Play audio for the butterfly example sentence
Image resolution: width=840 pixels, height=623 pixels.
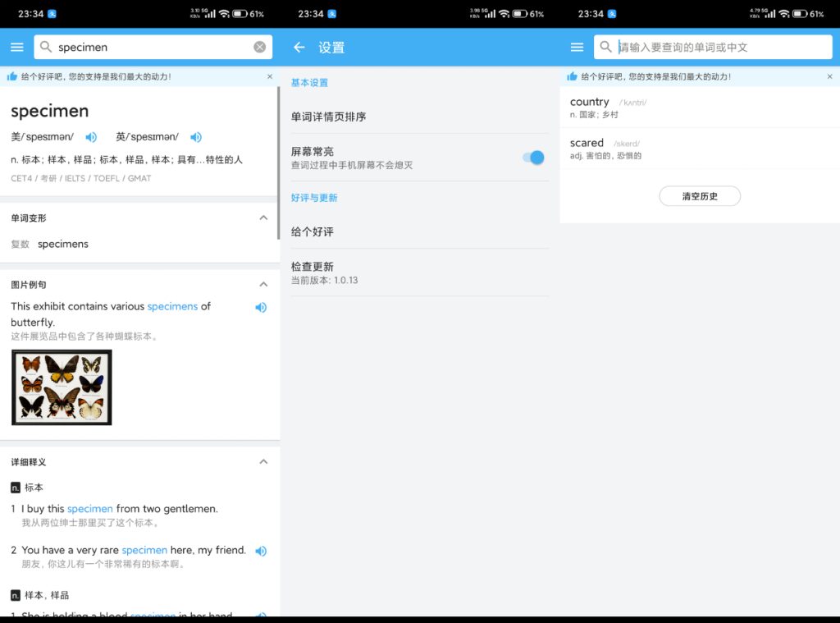261,307
